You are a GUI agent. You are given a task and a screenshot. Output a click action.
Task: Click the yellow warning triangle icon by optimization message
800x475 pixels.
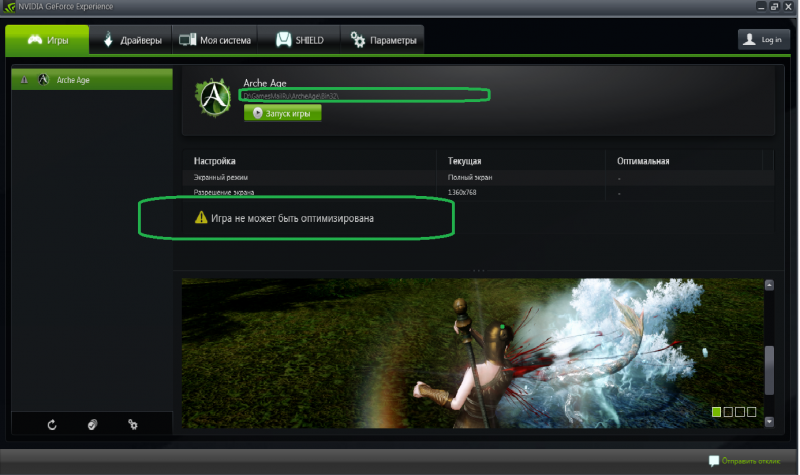pyautogui.click(x=201, y=218)
